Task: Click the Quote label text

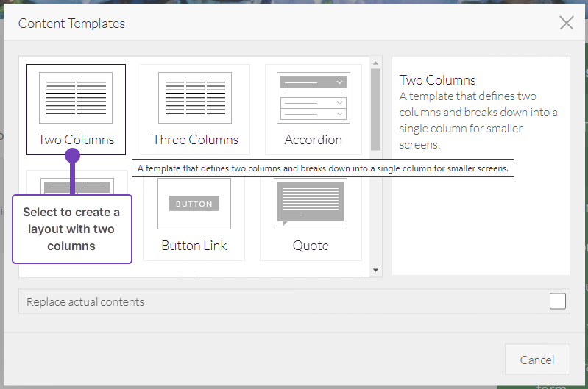Action: (x=310, y=246)
